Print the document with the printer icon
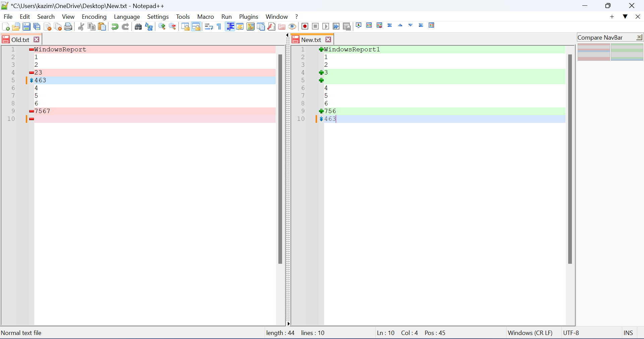Image resolution: width=644 pixels, height=339 pixels. point(68,27)
